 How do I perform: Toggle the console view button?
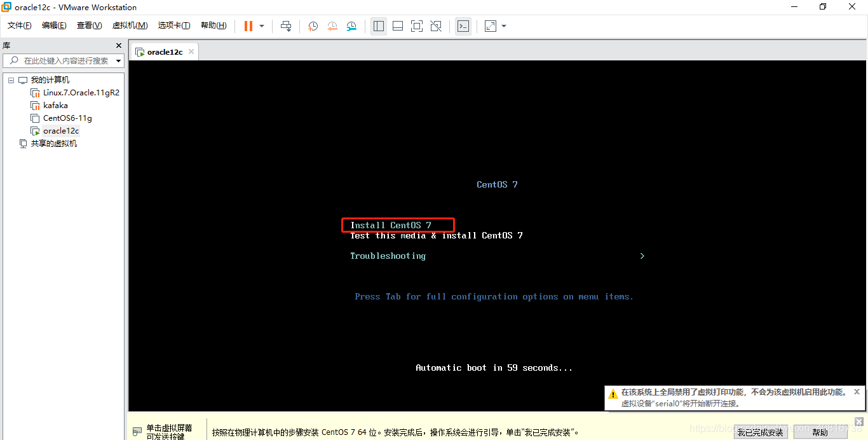coord(463,26)
